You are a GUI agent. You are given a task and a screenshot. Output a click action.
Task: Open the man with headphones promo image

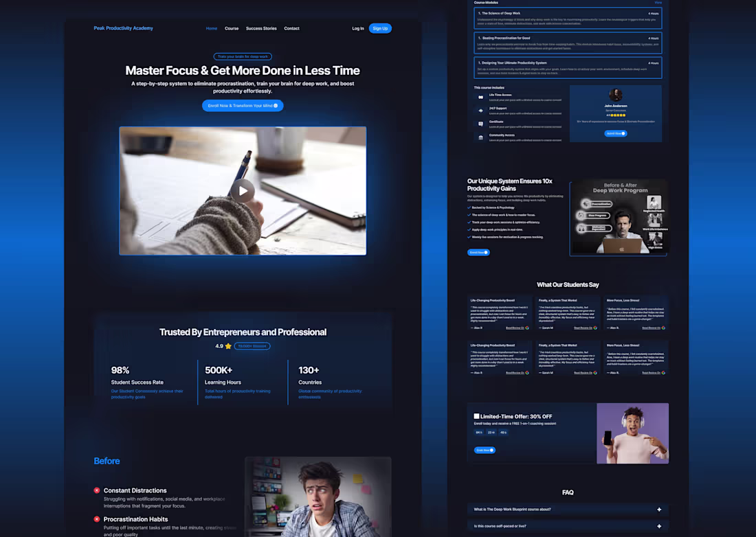[632, 433]
